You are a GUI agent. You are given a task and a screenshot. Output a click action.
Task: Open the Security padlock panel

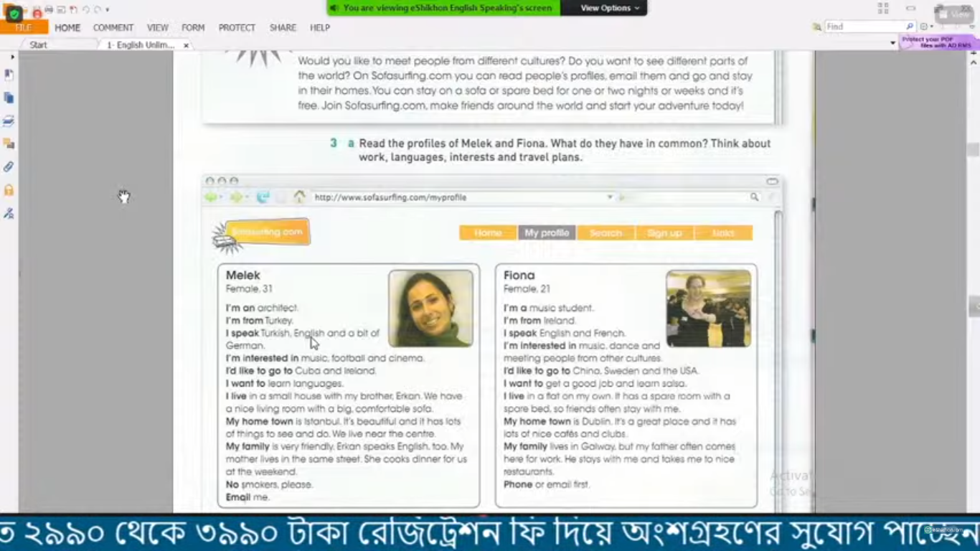(9, 190)
